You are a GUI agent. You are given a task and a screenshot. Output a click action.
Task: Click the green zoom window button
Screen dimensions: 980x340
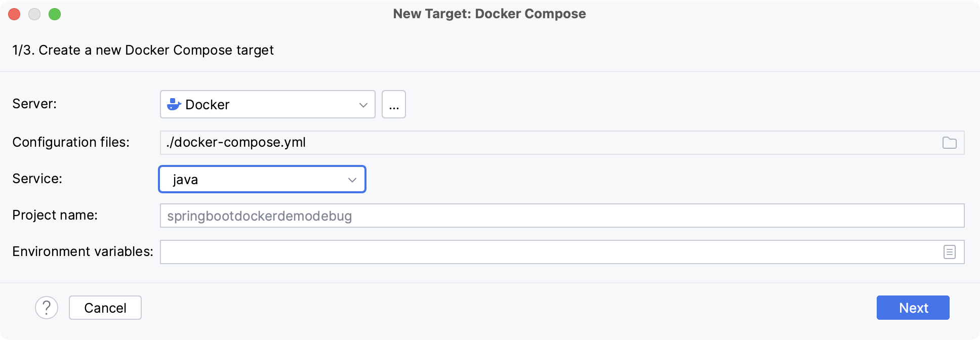[x=56, y=14]
